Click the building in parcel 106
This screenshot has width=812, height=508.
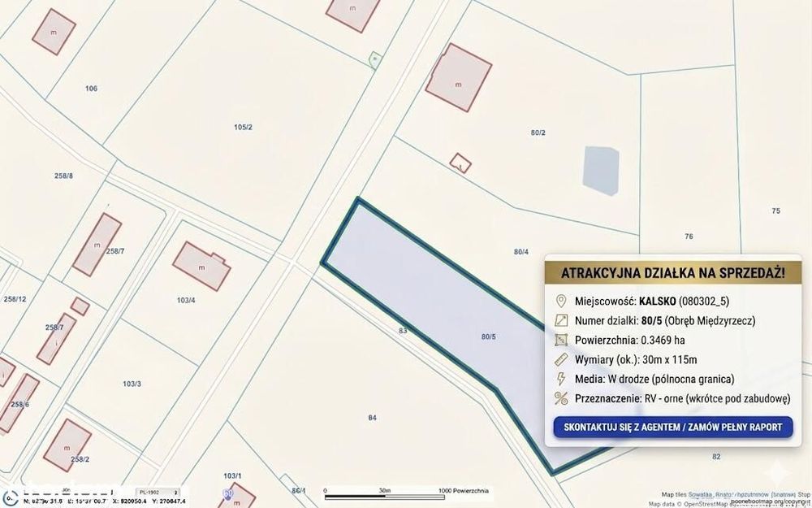coord(54,32)
